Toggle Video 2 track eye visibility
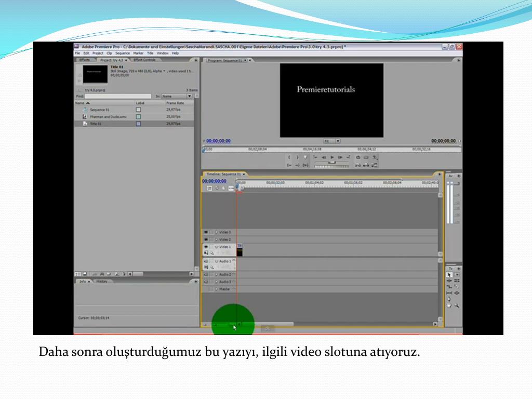 (206, 240)
